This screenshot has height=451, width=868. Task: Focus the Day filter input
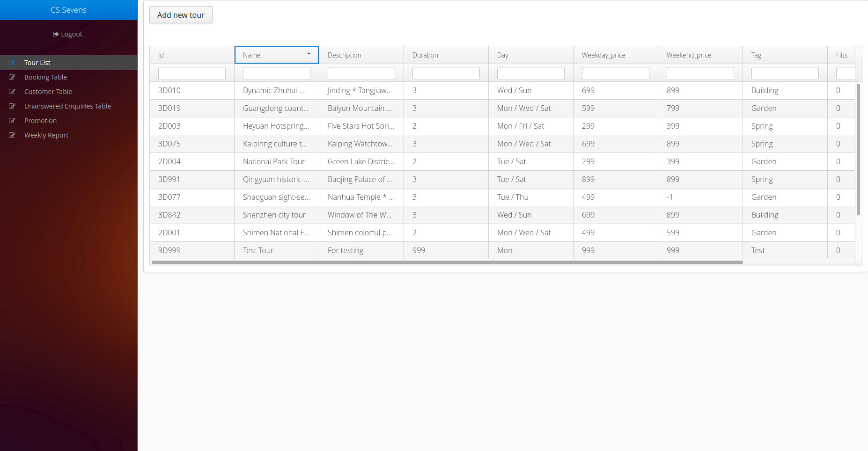pyautogui.click(x=531, y=73)
